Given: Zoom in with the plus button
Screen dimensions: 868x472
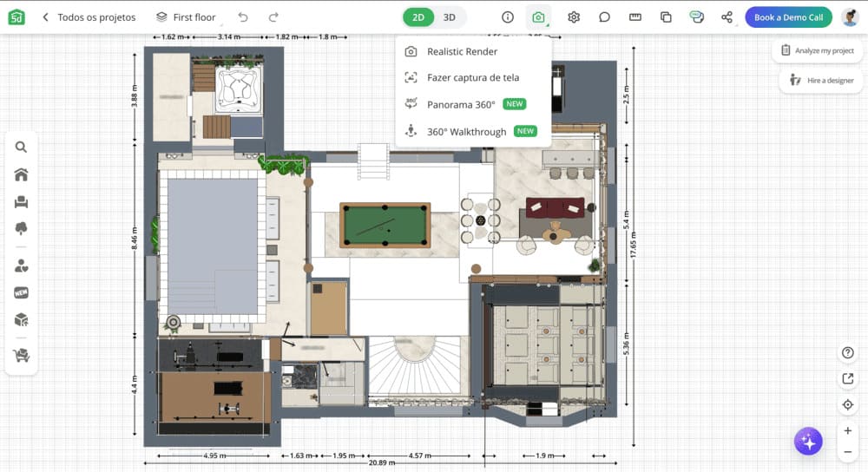Looking at the screenshot, I should [848, 431].
